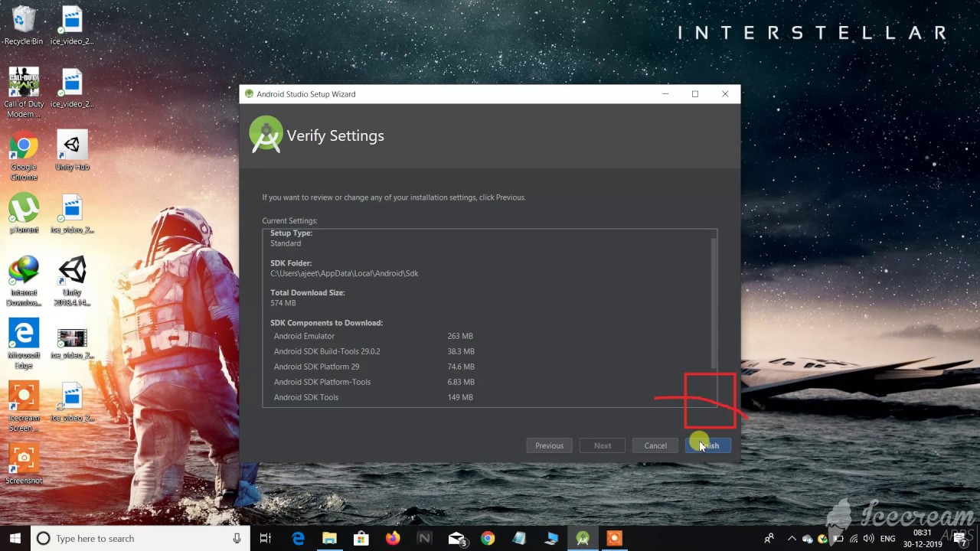The image size is (980, 551).
Task: Click the microphone icon in search box
Action: coord(237,538)
